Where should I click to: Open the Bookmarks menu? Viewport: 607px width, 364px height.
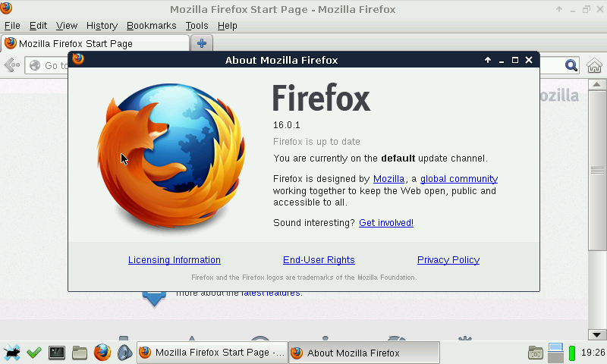tap(151, 26)
